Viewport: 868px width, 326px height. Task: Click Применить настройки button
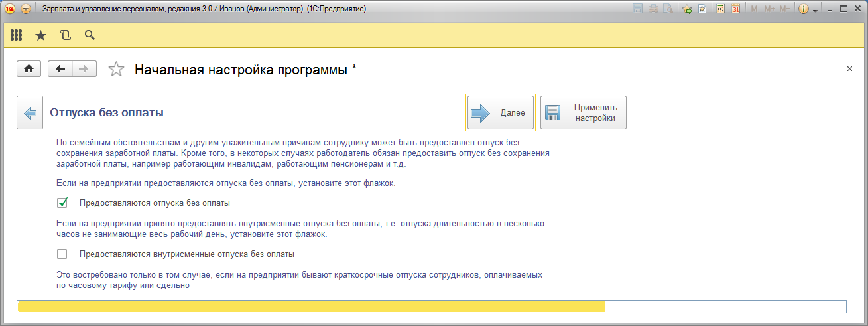pyautogui.click(x=584, y=113)
